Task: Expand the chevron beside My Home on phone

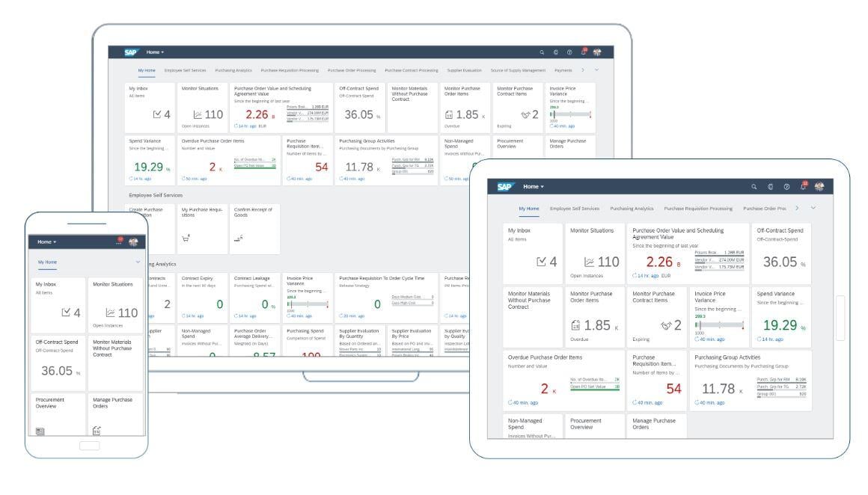Action: 138,262
